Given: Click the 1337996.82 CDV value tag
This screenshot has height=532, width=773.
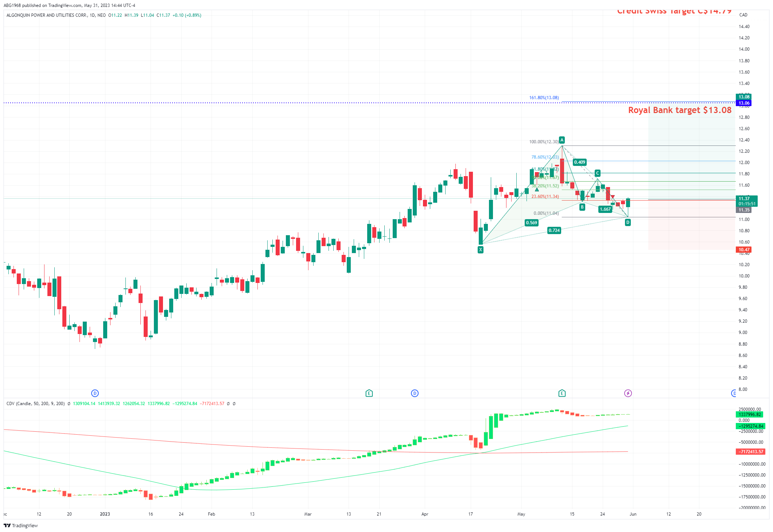Looking at the screenshot, I should (750, 415).
